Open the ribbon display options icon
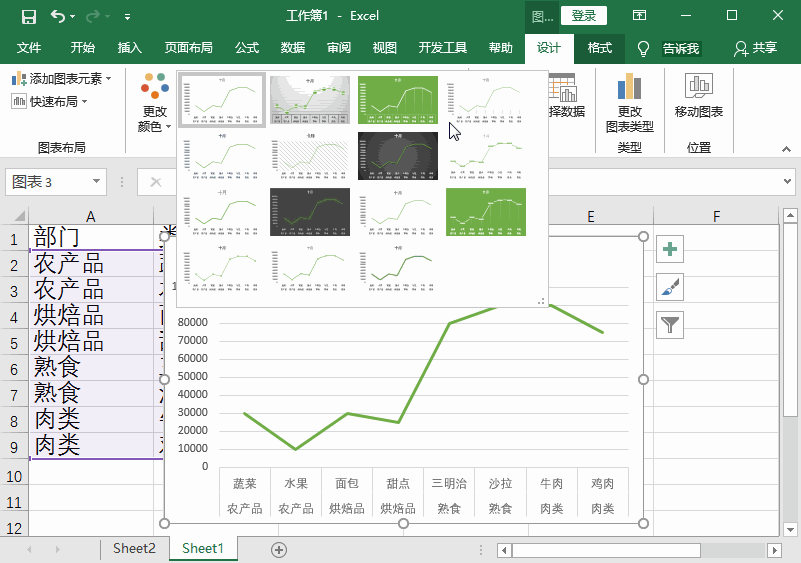 click(x=639, y=15)
